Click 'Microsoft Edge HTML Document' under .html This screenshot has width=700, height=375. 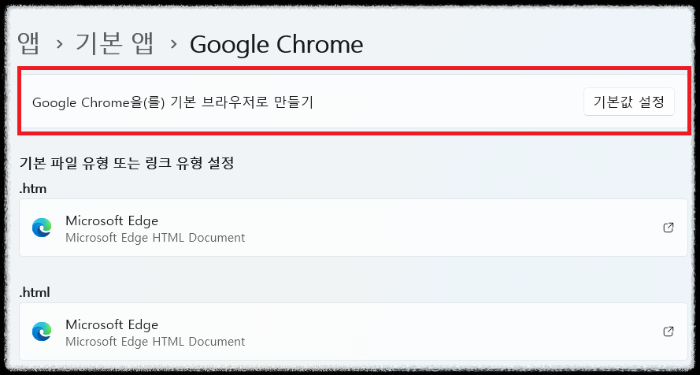155,342
